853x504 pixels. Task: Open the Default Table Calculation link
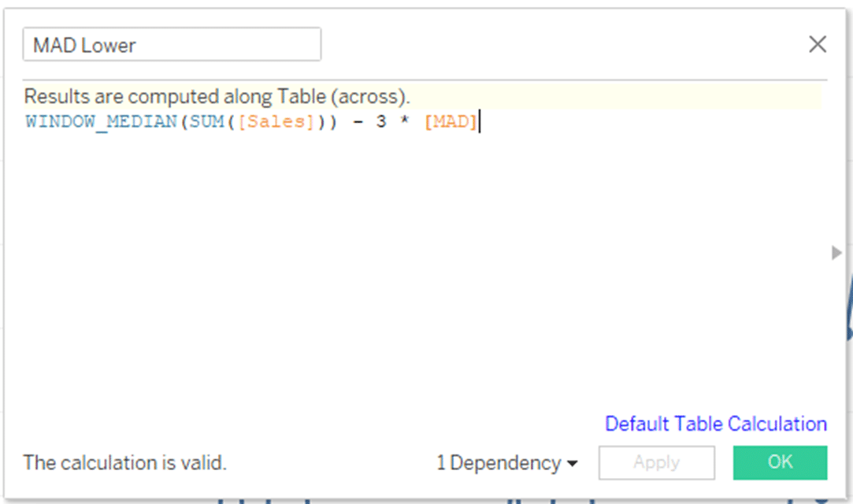tap(716, 424)
